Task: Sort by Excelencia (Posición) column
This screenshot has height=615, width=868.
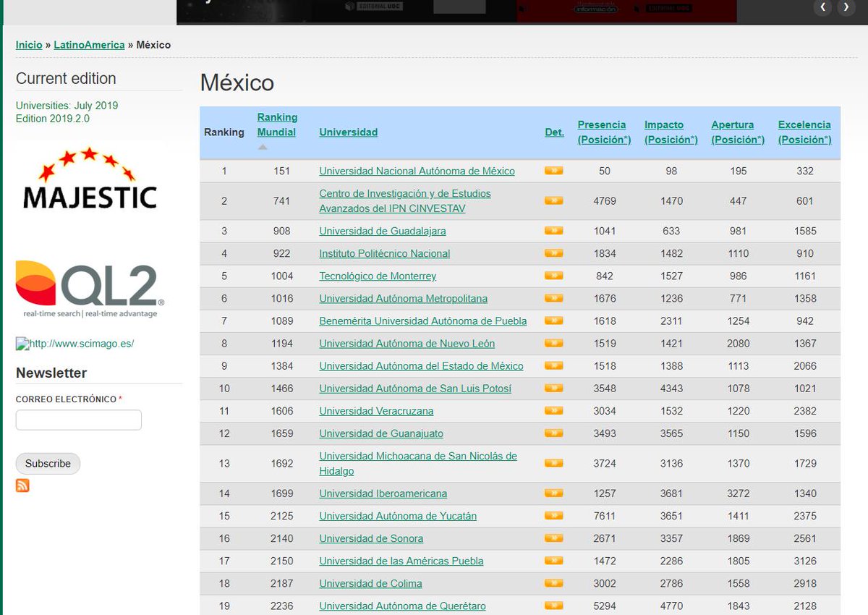Action: coord(804,132)
